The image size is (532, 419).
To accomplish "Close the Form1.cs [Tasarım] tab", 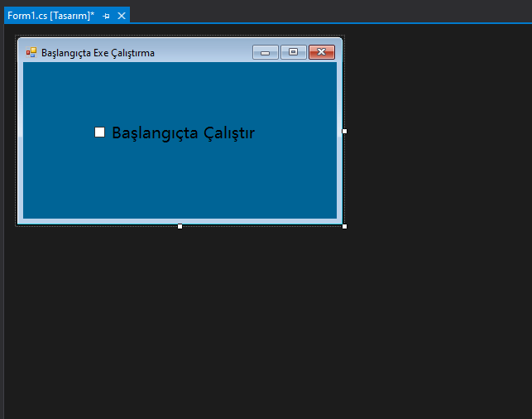I will pyautogui.click(x=122, y=16).
